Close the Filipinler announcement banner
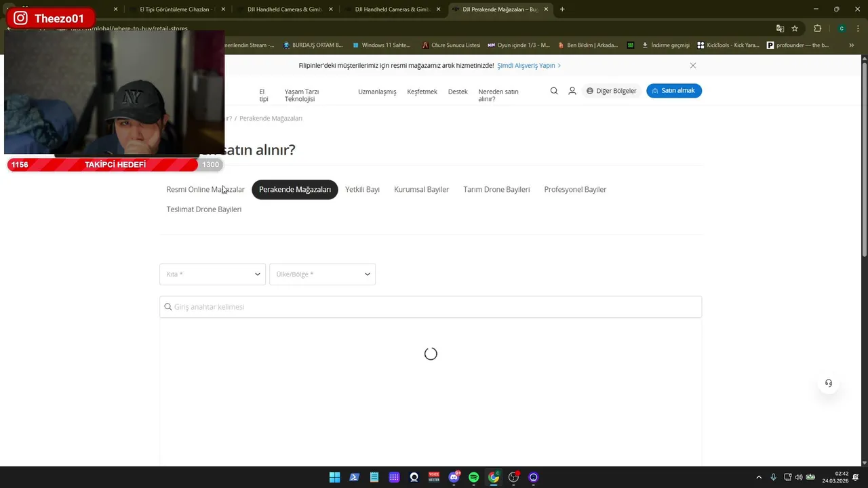The width and height of the screenshot is (868, 488). tap(693, 66)
